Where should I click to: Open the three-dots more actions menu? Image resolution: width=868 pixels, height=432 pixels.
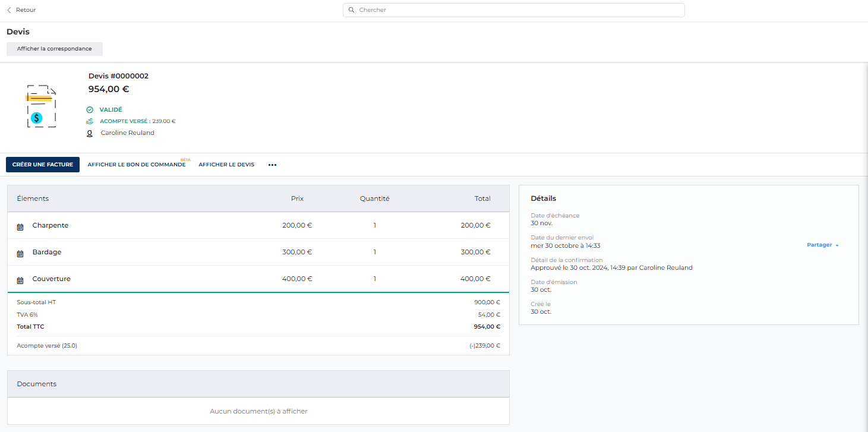[273, 165]
